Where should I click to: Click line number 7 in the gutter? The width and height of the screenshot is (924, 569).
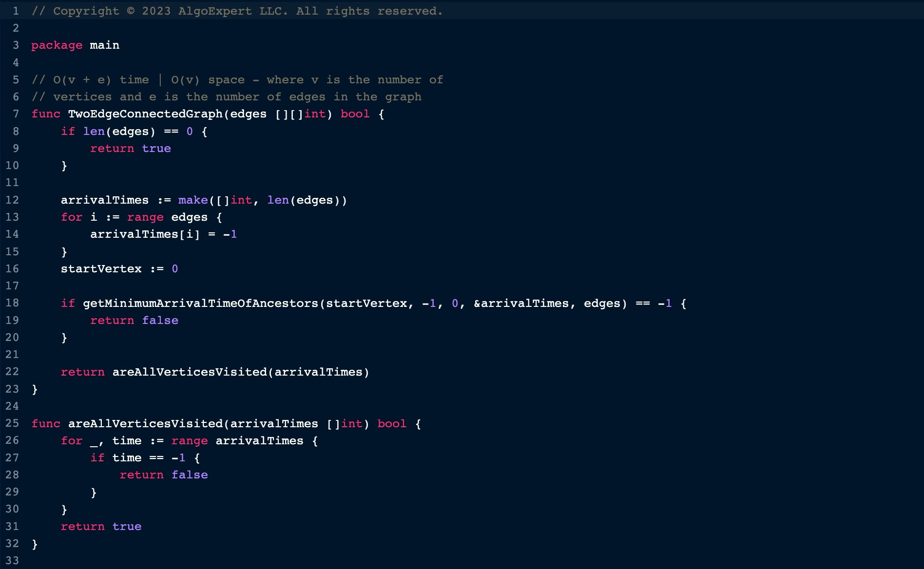(x=16, y=114)
